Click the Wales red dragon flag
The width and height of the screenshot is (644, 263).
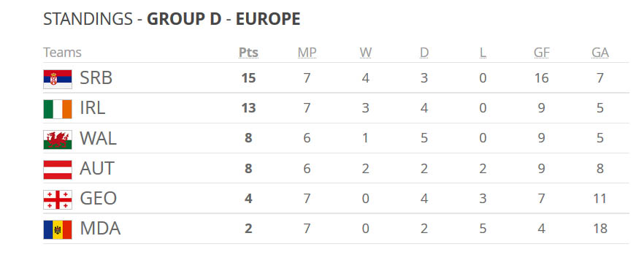click(58, 140)
